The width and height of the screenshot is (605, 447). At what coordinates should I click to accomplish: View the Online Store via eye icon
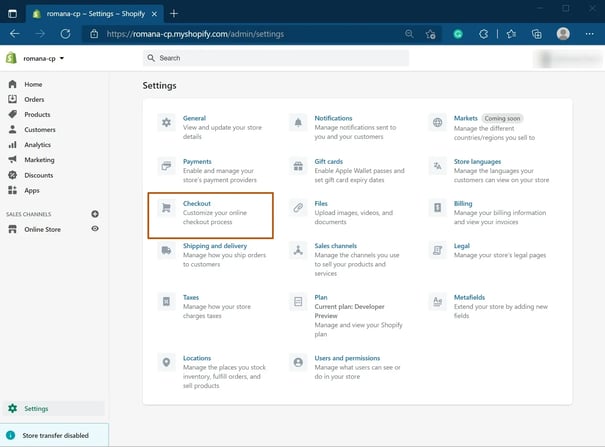pos(95,229)
